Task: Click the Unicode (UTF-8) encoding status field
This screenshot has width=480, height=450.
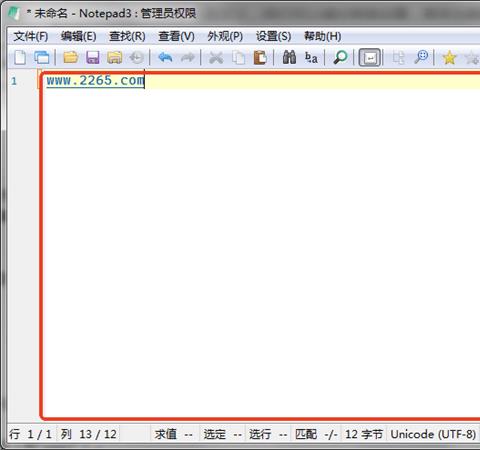Action: pos(433,434)
